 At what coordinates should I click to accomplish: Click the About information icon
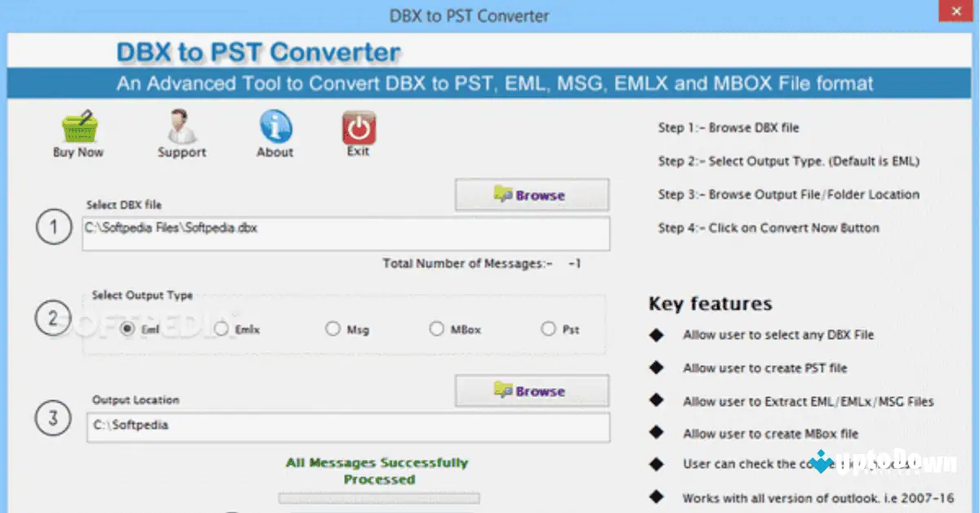pyautogui.click(x=274, y=127)
